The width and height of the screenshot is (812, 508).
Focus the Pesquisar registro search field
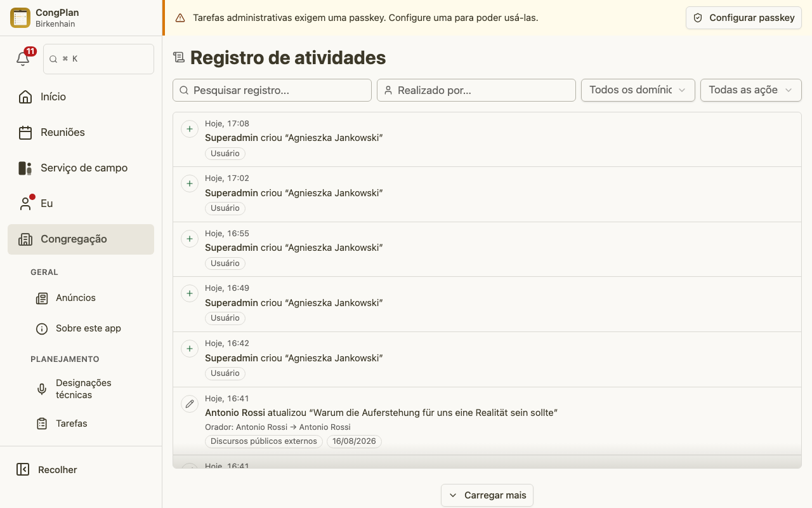(272, 90)
